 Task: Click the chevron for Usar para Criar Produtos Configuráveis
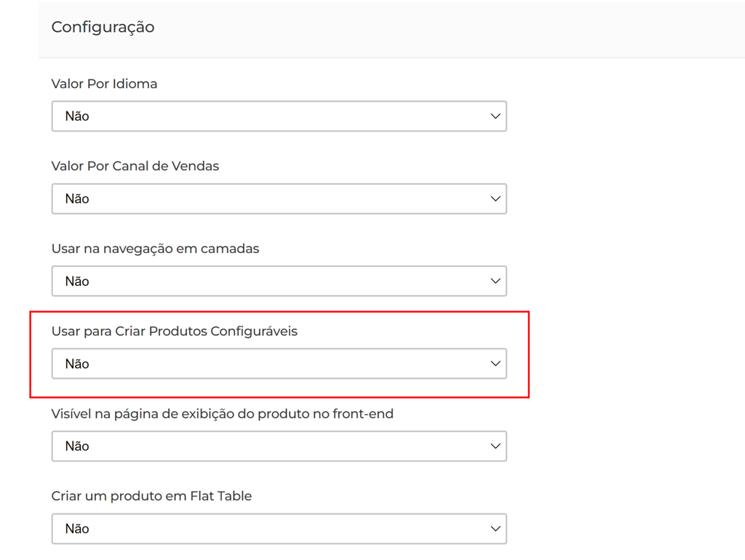[495, 364]
